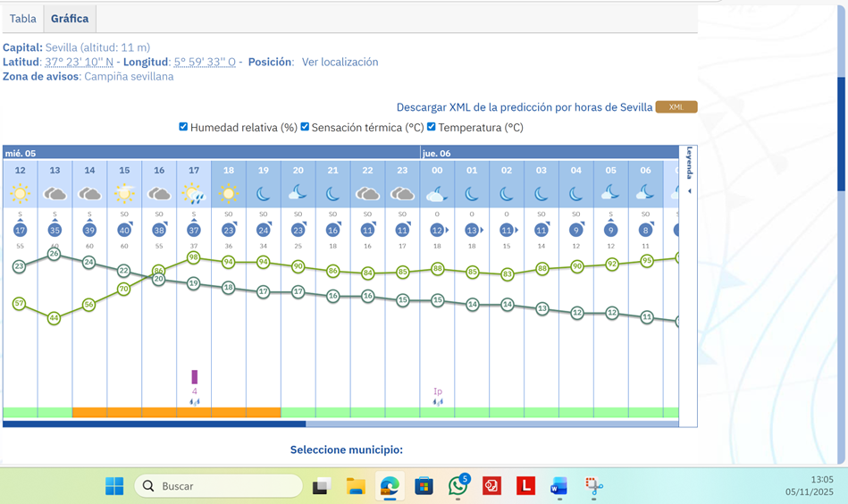Click the hour 03 column header
Screen dimensions: 848x504
(x=542, y=170)
